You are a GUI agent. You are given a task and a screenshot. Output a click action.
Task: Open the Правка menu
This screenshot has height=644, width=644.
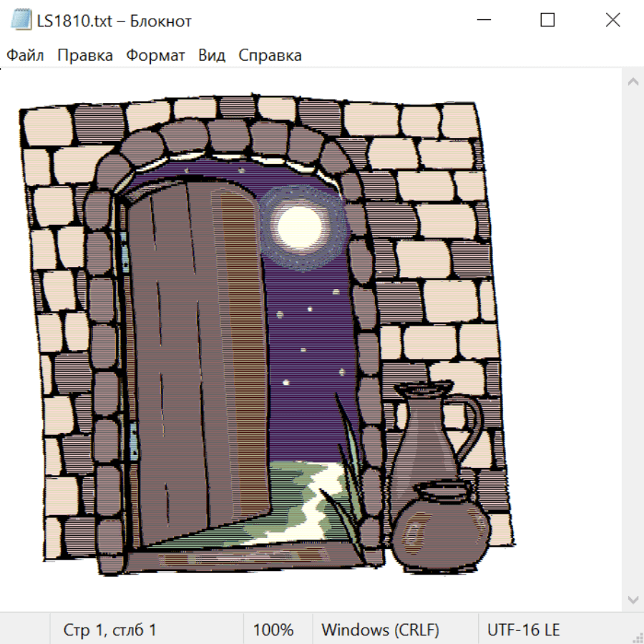point(84,55)
